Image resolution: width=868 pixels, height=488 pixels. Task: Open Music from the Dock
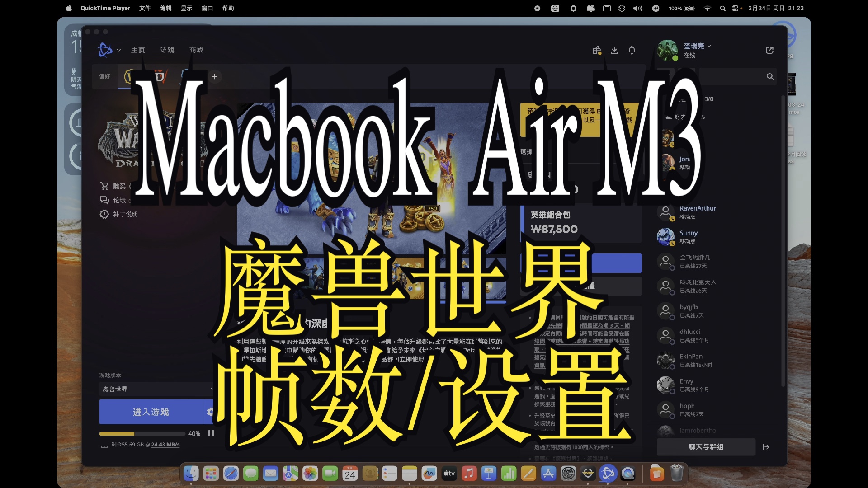point(469,474)
